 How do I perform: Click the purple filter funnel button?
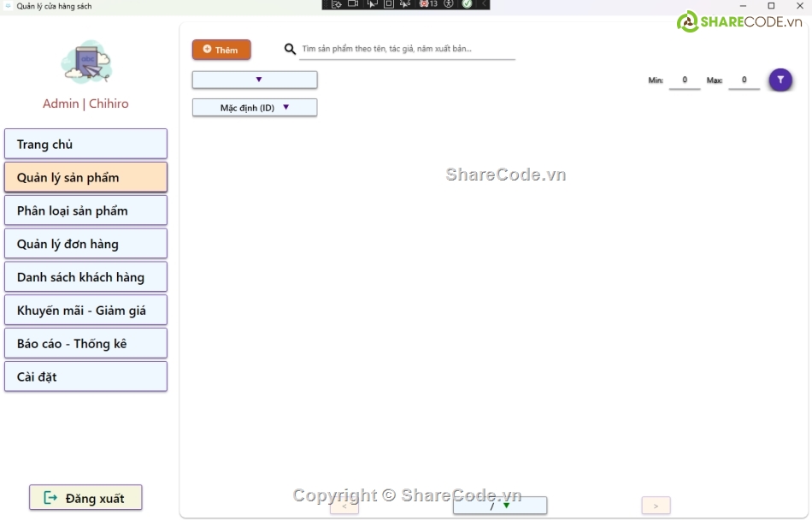pyautogui.click(x=780, y=80)
